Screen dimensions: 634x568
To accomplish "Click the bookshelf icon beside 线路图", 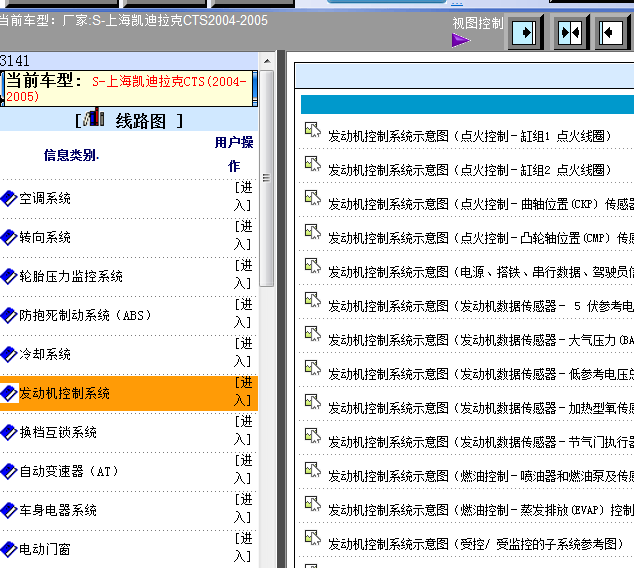I will (94, 118).
